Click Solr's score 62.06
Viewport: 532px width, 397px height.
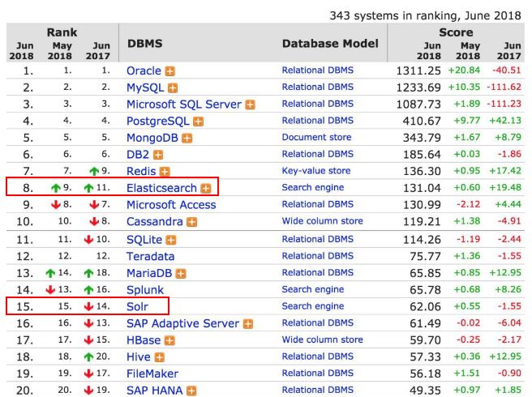(425, 306)
